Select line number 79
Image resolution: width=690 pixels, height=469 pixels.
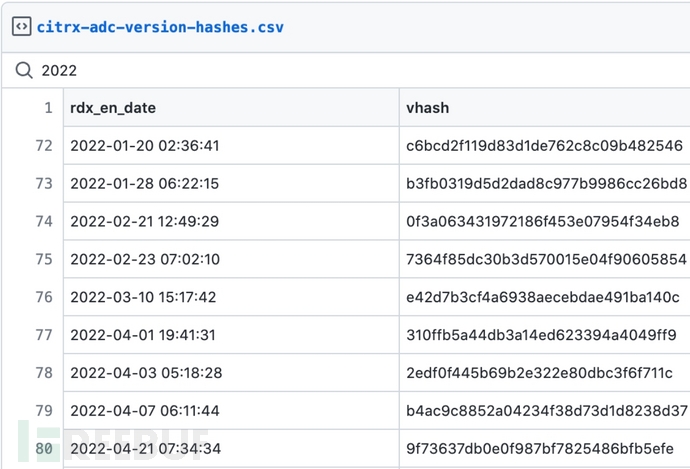[x=43, y=411]
